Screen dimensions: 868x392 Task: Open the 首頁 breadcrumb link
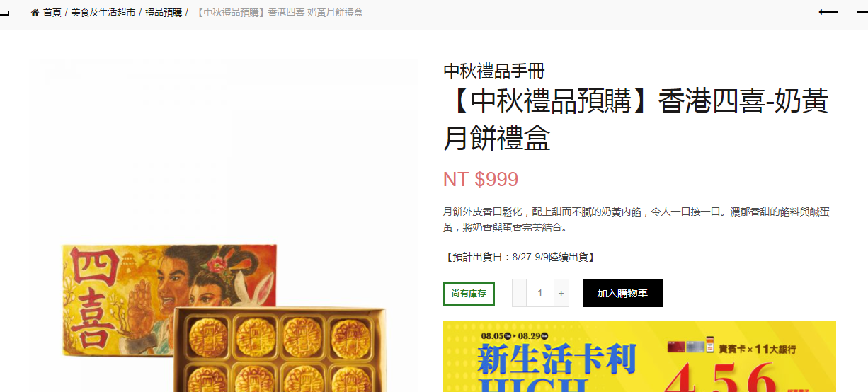[52, 13]
